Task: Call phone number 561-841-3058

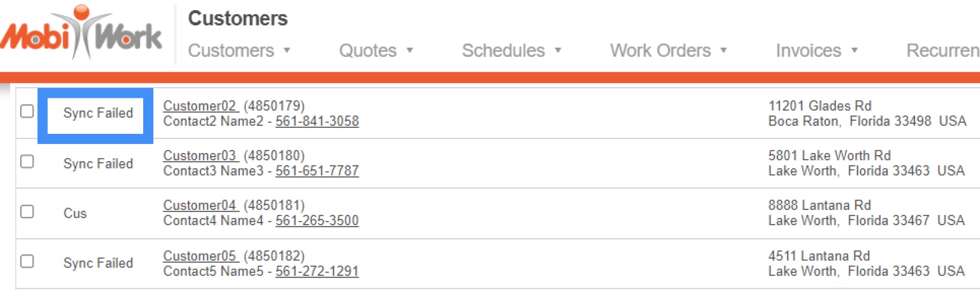Action: (x=317, y=121)
